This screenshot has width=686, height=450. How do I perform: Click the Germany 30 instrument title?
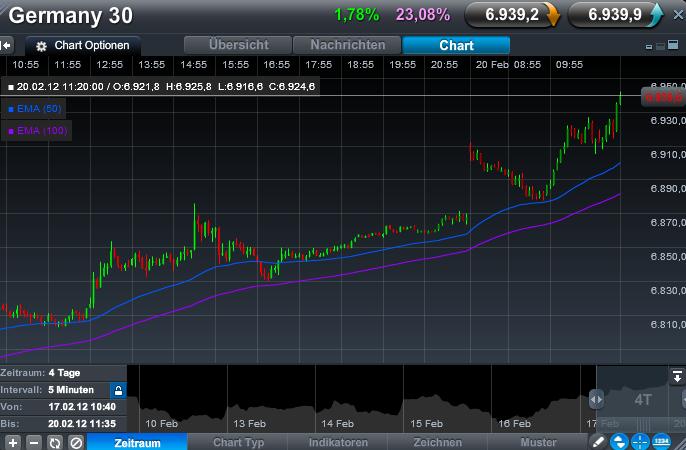click(71, 16)
